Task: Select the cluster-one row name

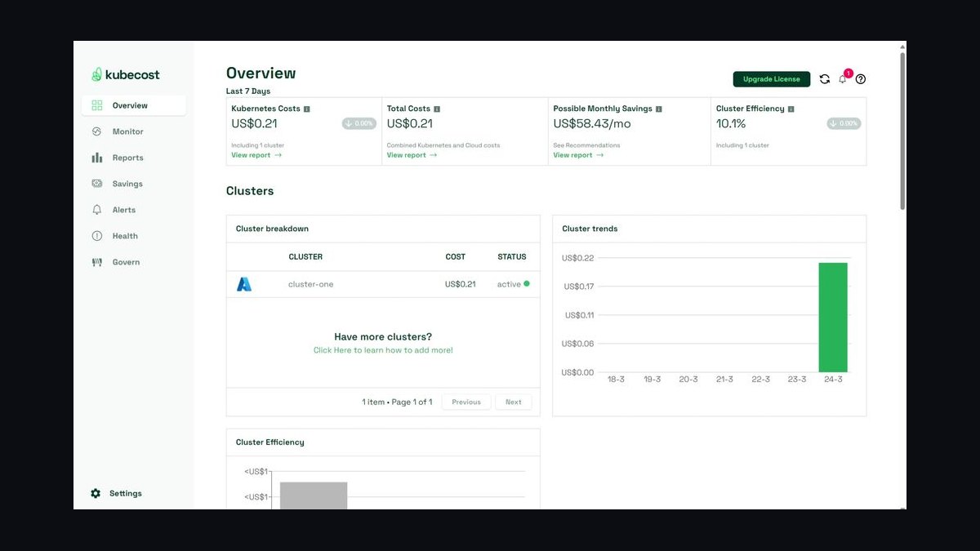Action: (311, 284)
